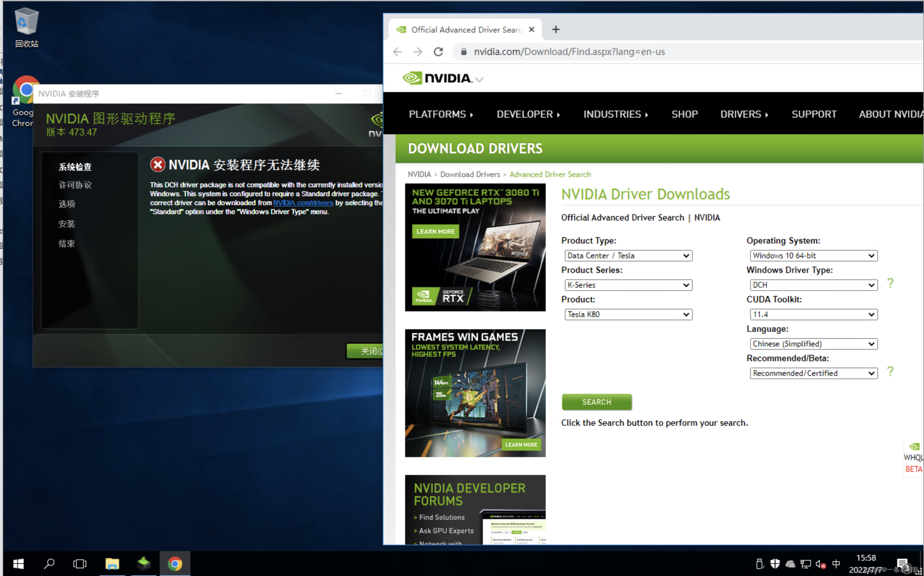Open the Windows Start menu
This screenshot has height=576, width=924.
click(x=18, y=564)
